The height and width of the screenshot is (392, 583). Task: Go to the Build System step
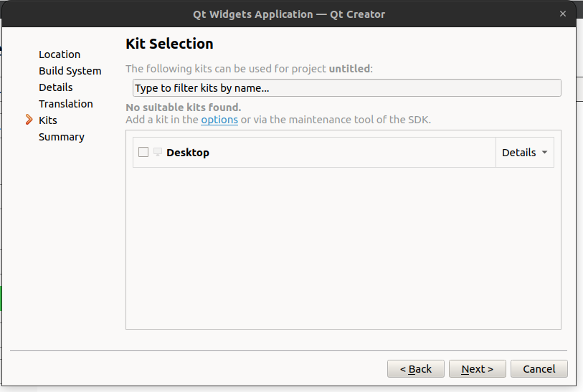(x=70, y=71)
